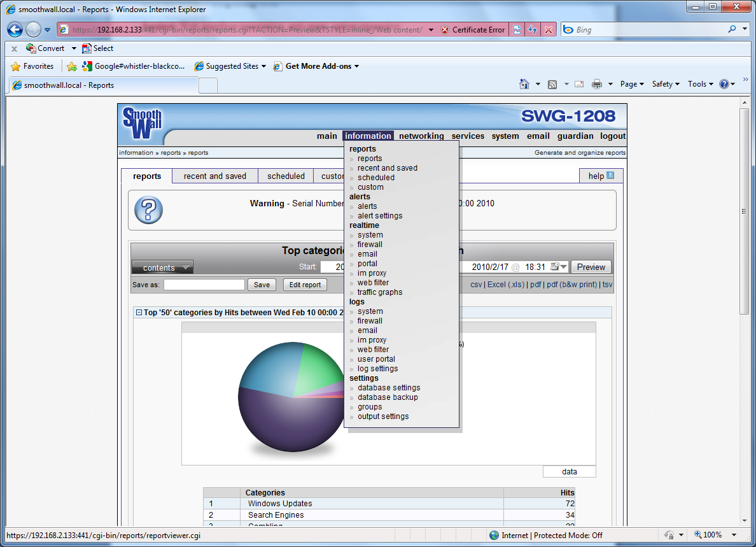Screen dimensions: 756x547
Task: Open the search provider dropdown arrow
Action: (745, 29)
